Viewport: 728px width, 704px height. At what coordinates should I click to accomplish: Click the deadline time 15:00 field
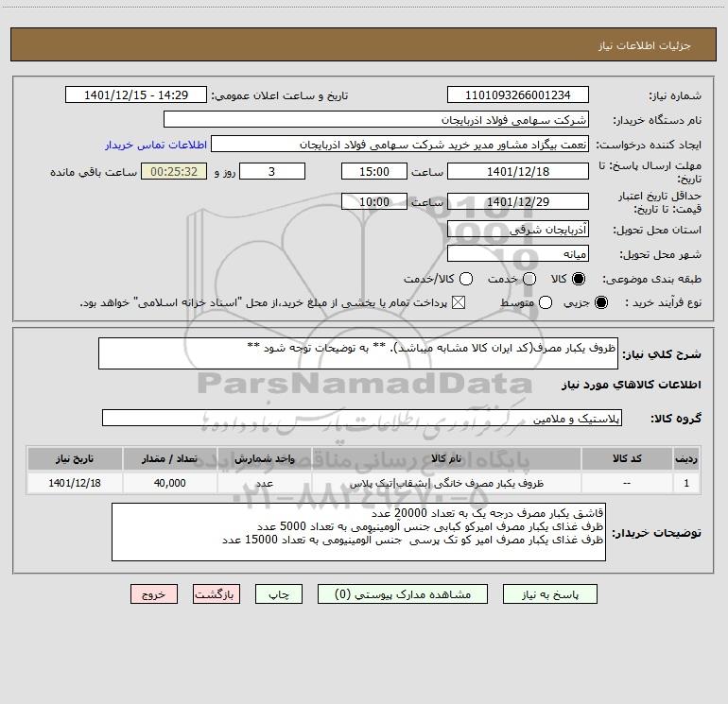[x=374, y=172]
